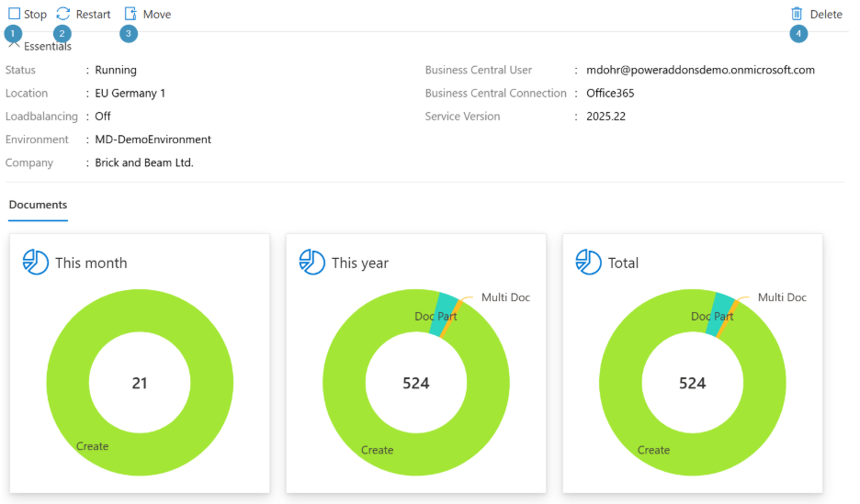The height and width of the screenshot is (504, 860).
Task: Click numbered callout badge 4
Action: coord(798,34)
